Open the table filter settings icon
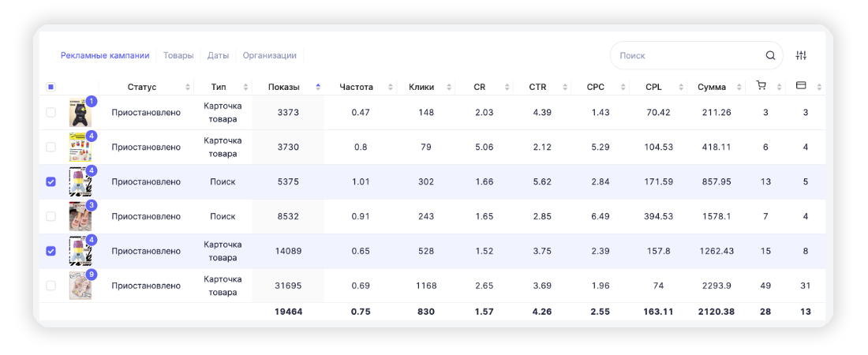Image resolution: width=868 pixels, height=355 pixels. pyautogui.click(x=801, y=56)
